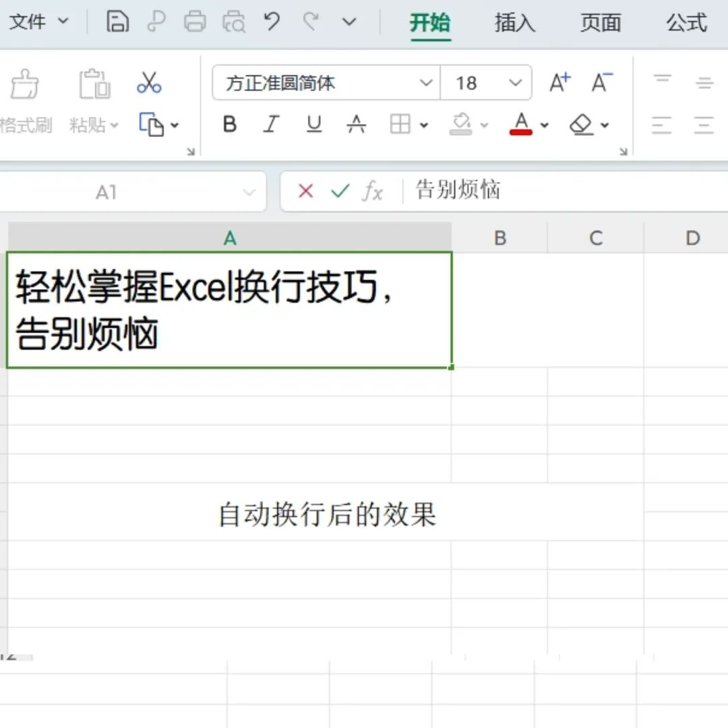The width and height of the screenshot is (728, 728).
Task: Confirm the entry with green check
Action: tap(340, 191)
